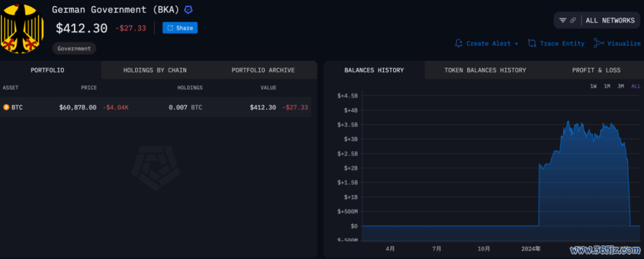
Task: Click the German Government (BKA) title
Action: pyautogui.click(x=116, y=10)
